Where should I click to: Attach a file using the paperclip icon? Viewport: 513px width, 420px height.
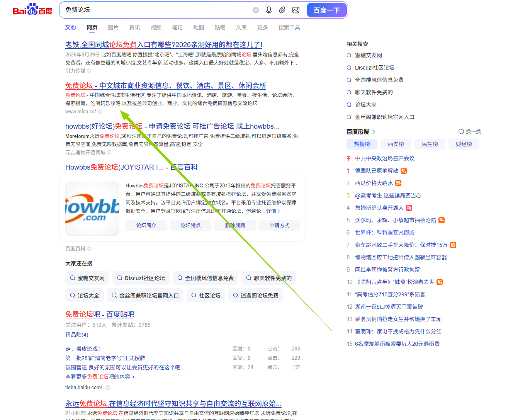282,10
